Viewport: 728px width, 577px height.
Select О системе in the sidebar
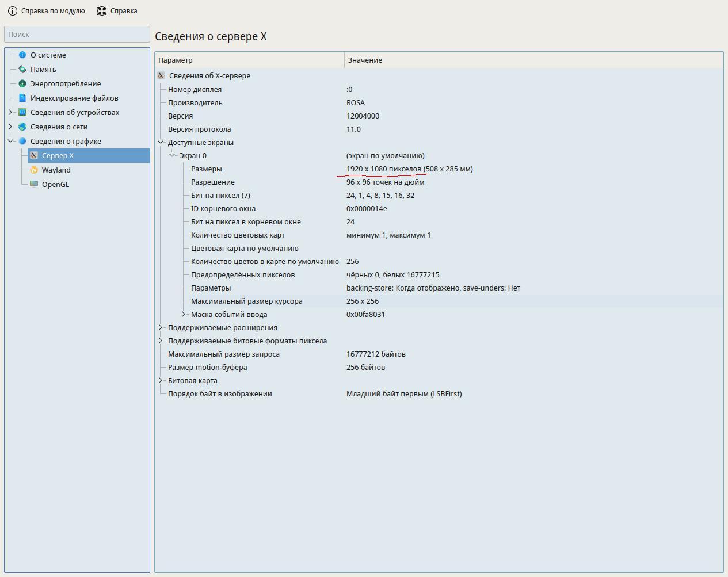pos(48,55)
